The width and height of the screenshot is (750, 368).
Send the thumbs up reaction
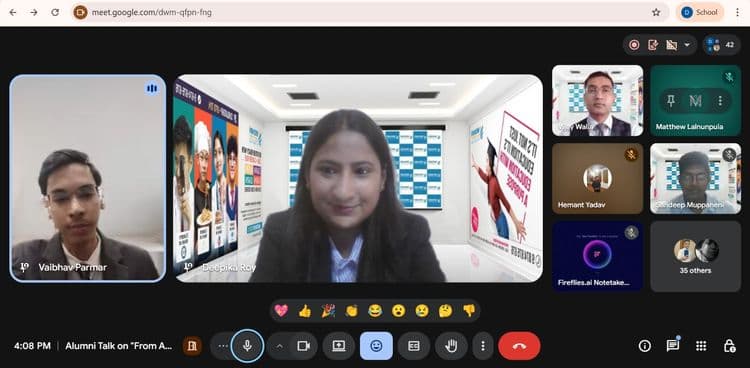[305, 311]
